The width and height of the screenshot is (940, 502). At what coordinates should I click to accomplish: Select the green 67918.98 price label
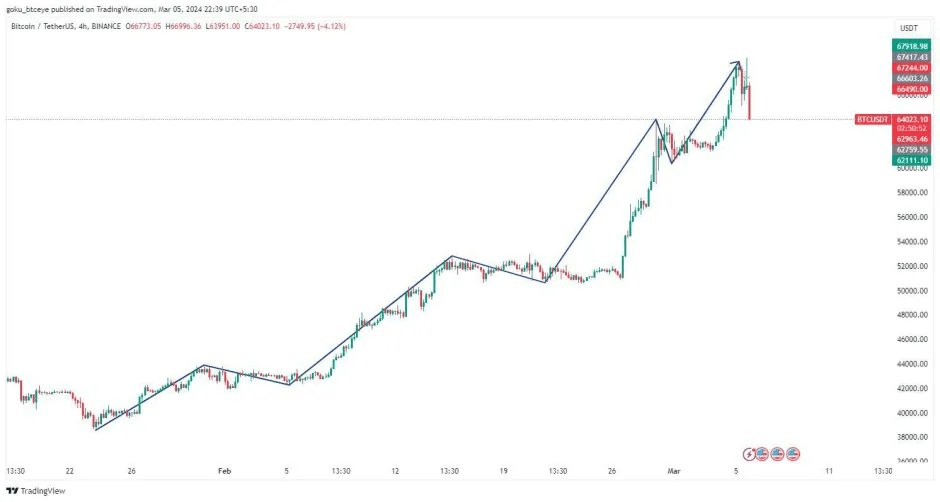click(x=913, y=46)
